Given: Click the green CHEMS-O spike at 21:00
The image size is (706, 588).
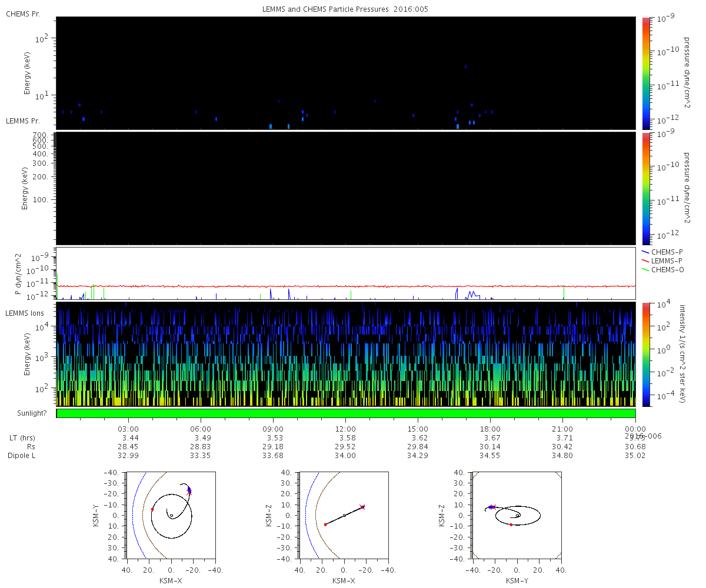Looking at the screenshot, I should pos(564,292).
